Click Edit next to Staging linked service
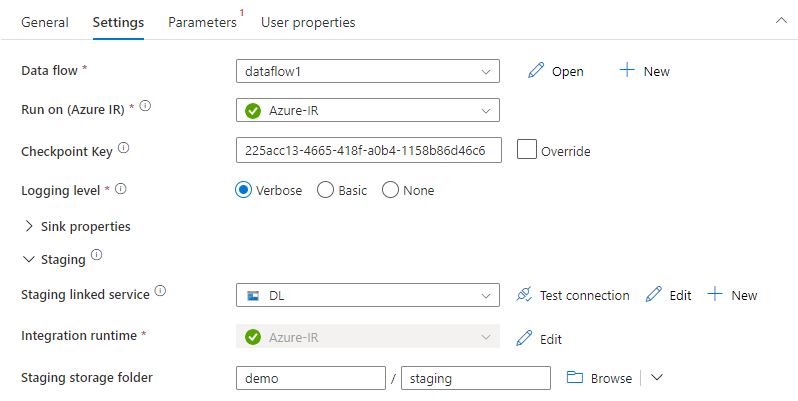The width and height of the screenshot is (798, 401). 669,295
